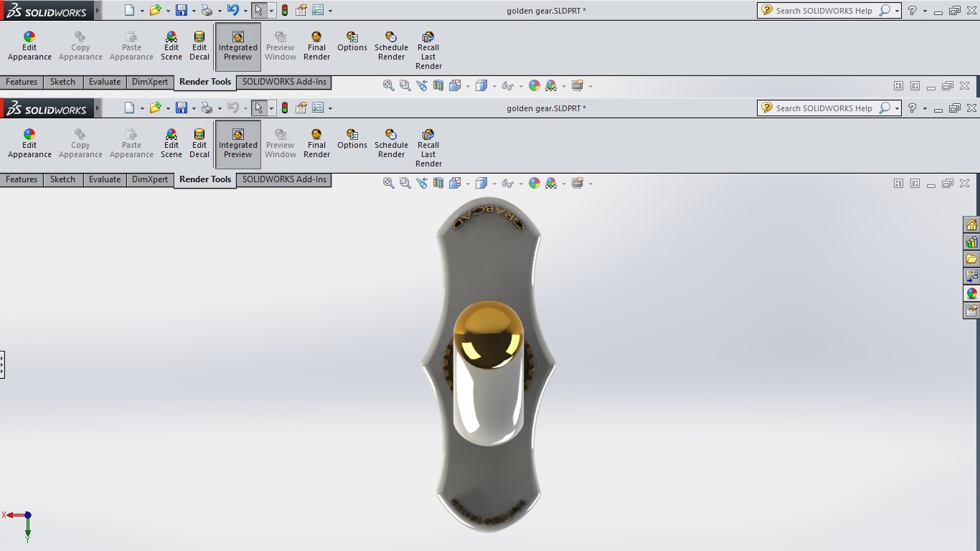Toggle Integrated Preview off in lower ribbon
Image resolution: width=980 pixels, height=551 pixels.
[238, 144]
